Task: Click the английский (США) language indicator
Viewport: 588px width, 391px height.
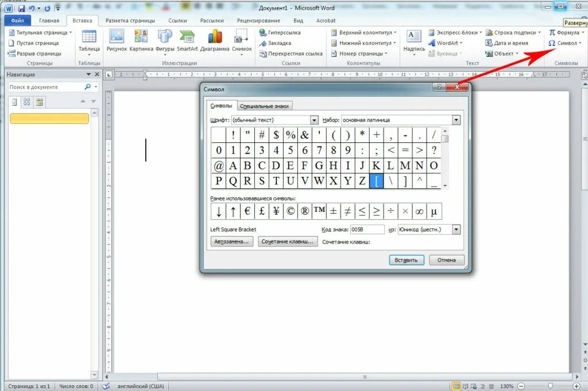Action: [x=141, y=386]
